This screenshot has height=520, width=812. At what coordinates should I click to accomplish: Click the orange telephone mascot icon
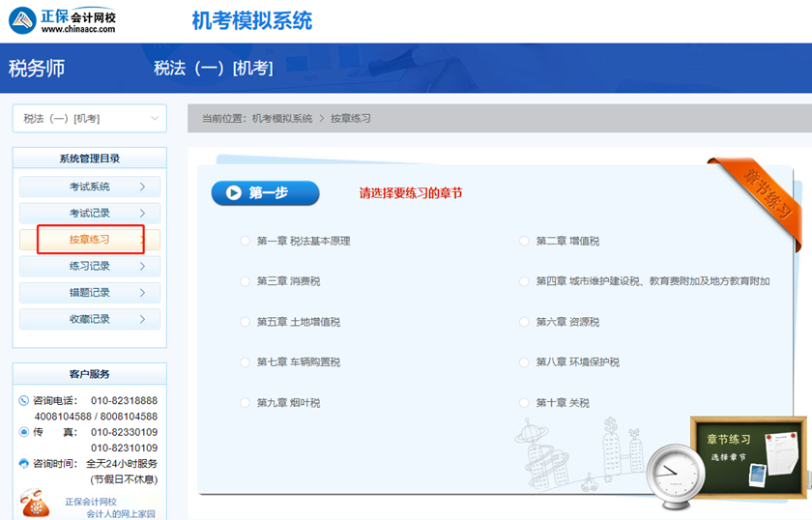coord(35,504)
